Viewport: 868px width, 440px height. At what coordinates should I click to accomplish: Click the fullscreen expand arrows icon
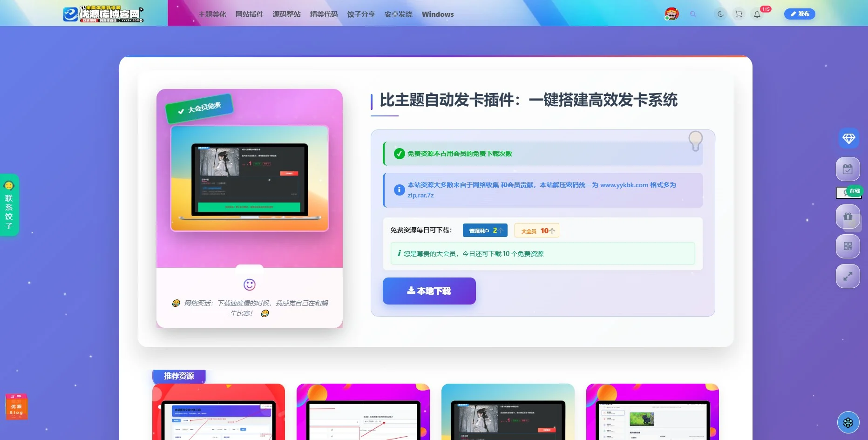pos(848,276)
